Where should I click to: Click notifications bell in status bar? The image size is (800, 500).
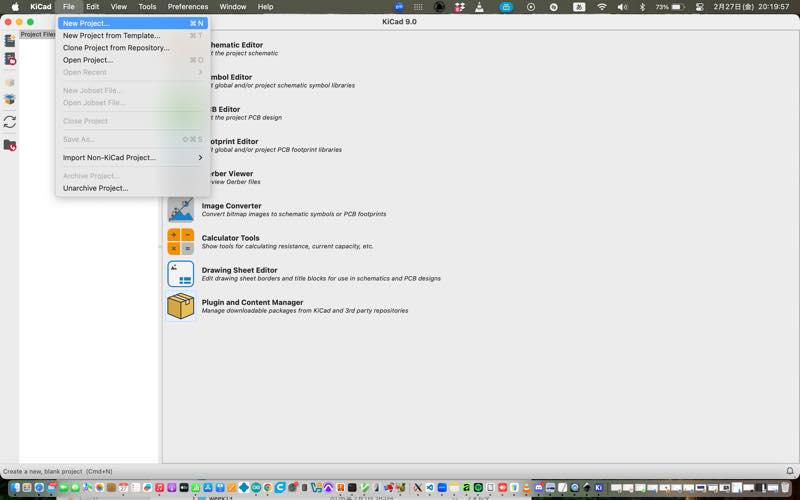tap(790, 471)
